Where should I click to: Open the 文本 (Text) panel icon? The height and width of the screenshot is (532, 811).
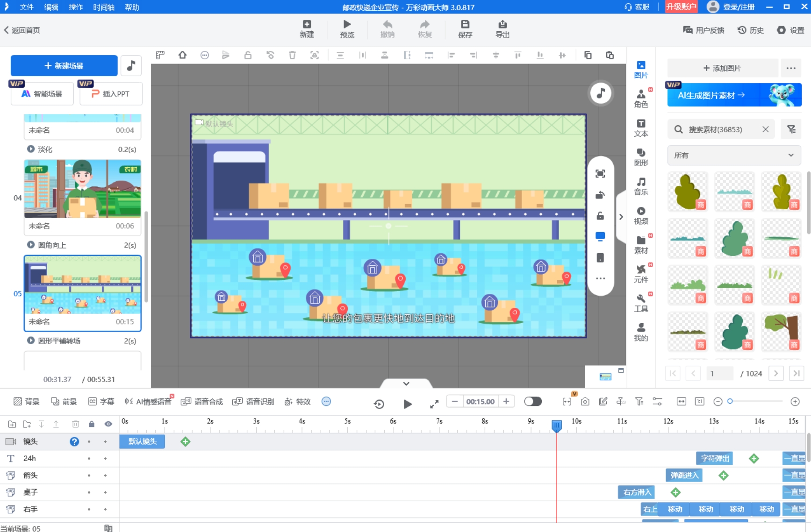pyautogui.click(x=641, y=128)
